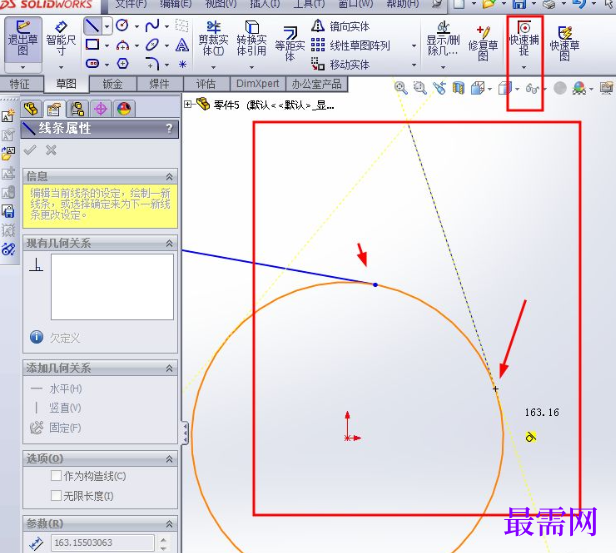Select the Spline sketch tool
This screenshot has height=553, width=616.
tap(152, 26)
